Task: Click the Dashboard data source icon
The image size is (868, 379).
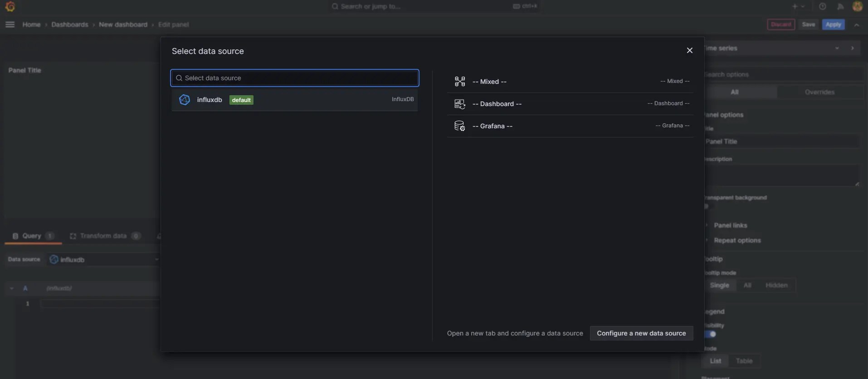Action: [460, 104]
